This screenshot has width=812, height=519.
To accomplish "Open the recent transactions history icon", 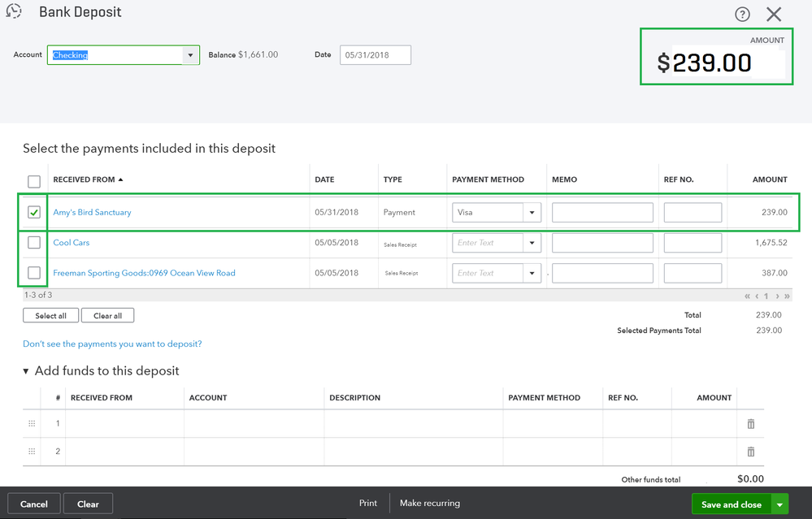I will 13,11.
